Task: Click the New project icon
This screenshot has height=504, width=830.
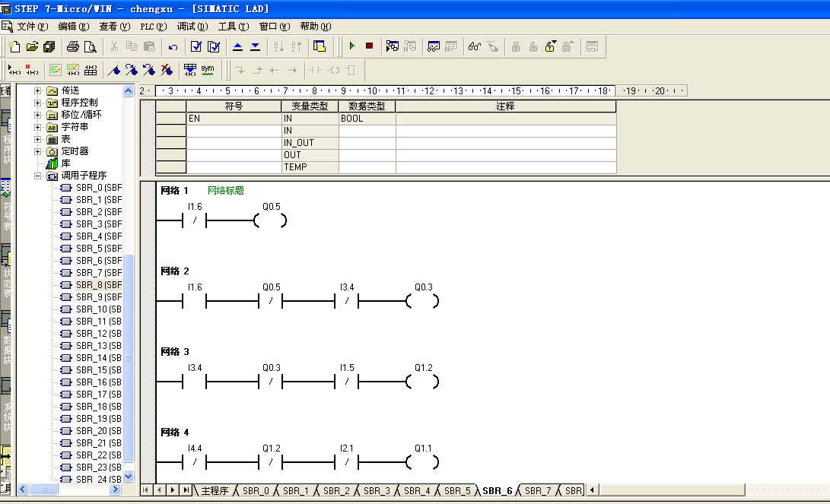Action: click(14, 46)
